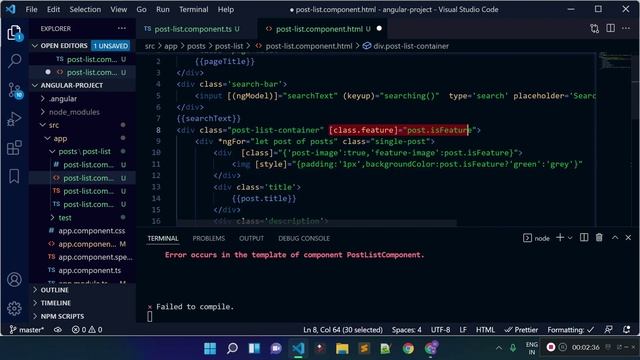This screenshot has width=640, height=360.
Task: Open Windows taskbar search
Action: 232,348
